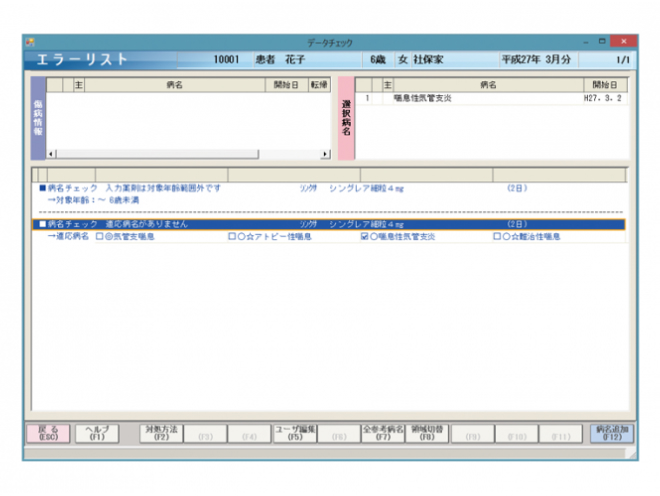Select the 入力薬剤は対象年齢範囲外です error row
This screenshot has width=660, height=496.
click(x=328, y=188)
